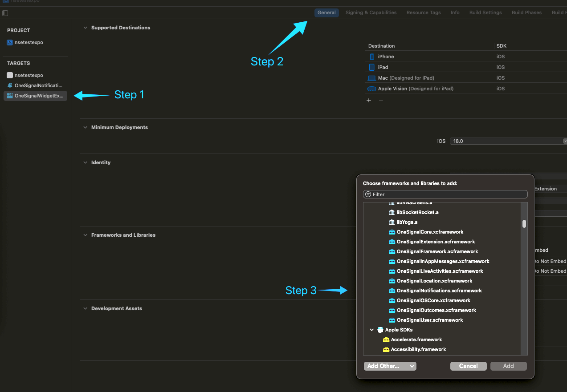The width and height of the screenshot is (567, 392).
Task: Click the iPhone device icon
Action: coord(372,57)
